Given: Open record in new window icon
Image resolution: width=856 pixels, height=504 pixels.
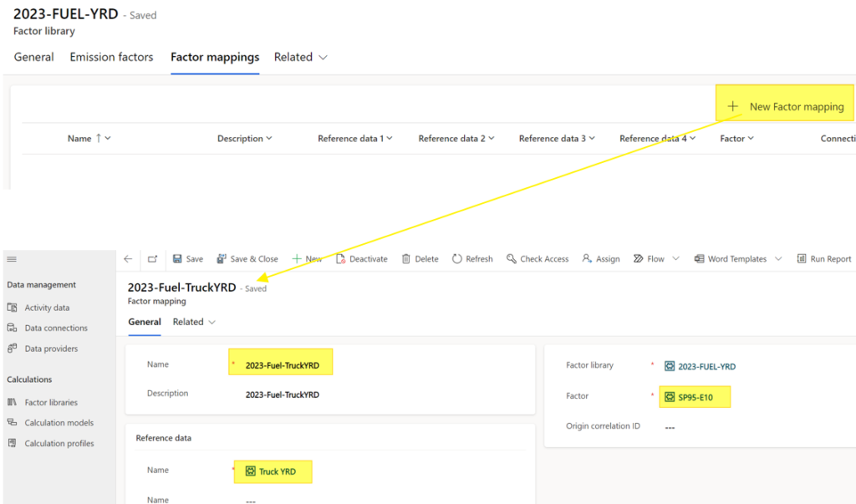Looking at the screenshot, I should 152,259.
